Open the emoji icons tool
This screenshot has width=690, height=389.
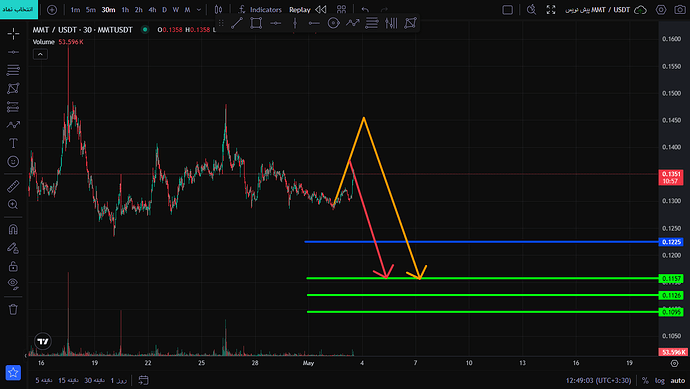[13, 161]
